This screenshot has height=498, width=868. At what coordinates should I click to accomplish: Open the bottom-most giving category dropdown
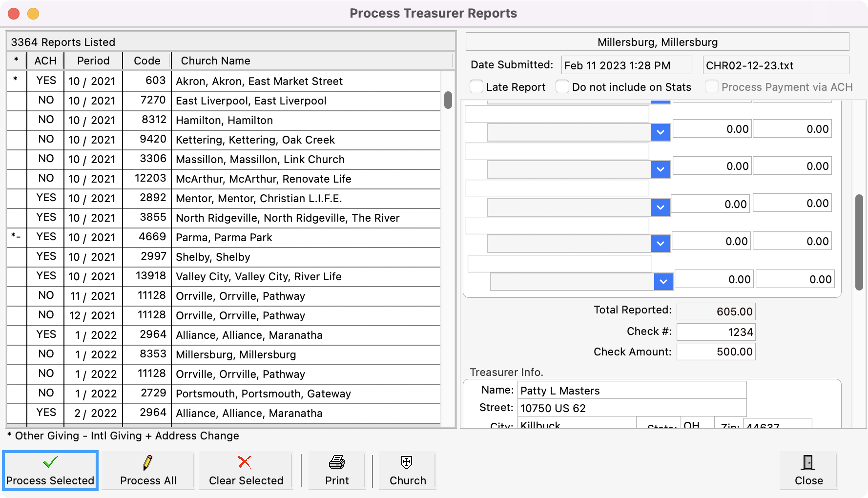[x=662, y=281]
